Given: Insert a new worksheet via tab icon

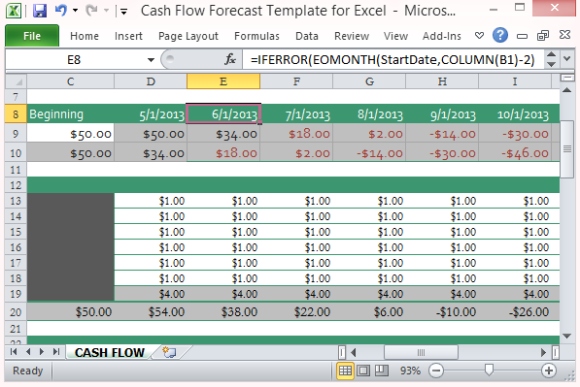Looking at the screenshot, I should (169, 352).
